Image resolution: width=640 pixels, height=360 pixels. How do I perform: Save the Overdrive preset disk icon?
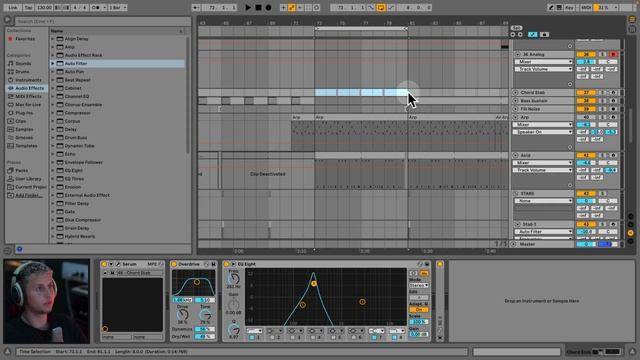pyautogui.click(x=213, y=264)
